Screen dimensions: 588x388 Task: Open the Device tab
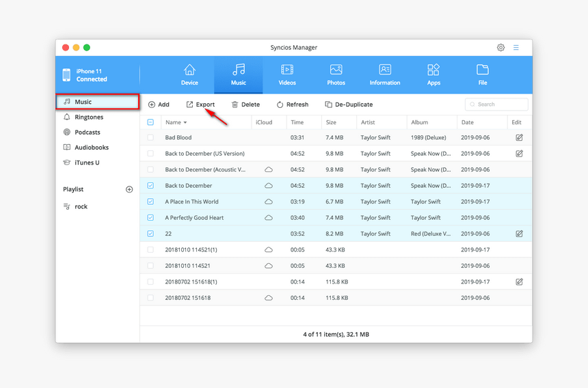(x=189, y=75)
